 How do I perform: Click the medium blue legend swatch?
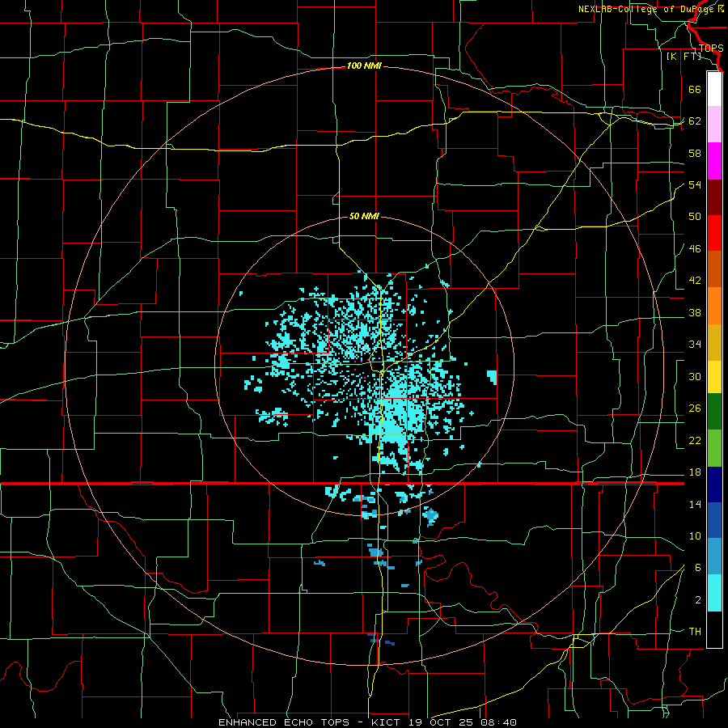[x=714, y=520]
